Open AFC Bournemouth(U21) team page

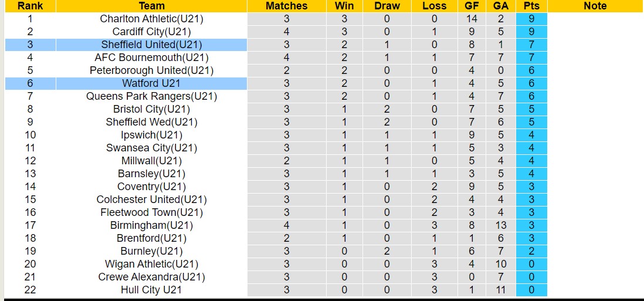151,58
